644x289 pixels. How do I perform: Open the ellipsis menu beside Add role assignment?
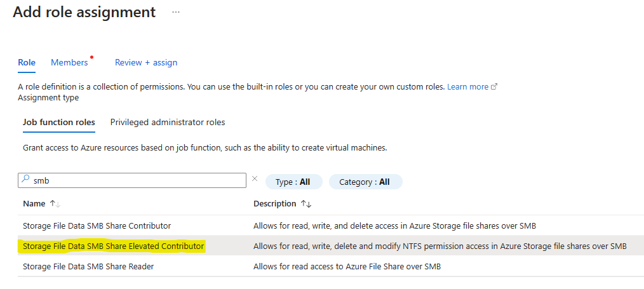(x=176, y=12)
